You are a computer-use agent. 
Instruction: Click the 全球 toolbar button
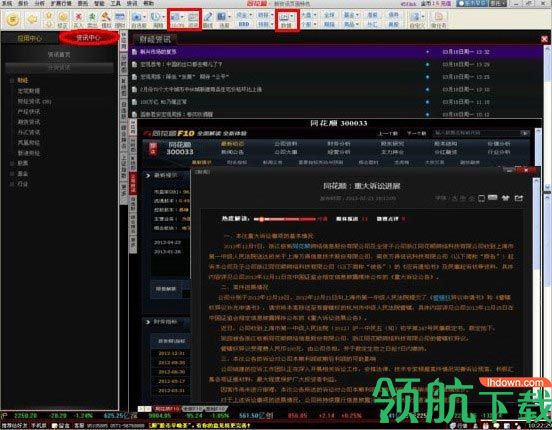(329, 15)
